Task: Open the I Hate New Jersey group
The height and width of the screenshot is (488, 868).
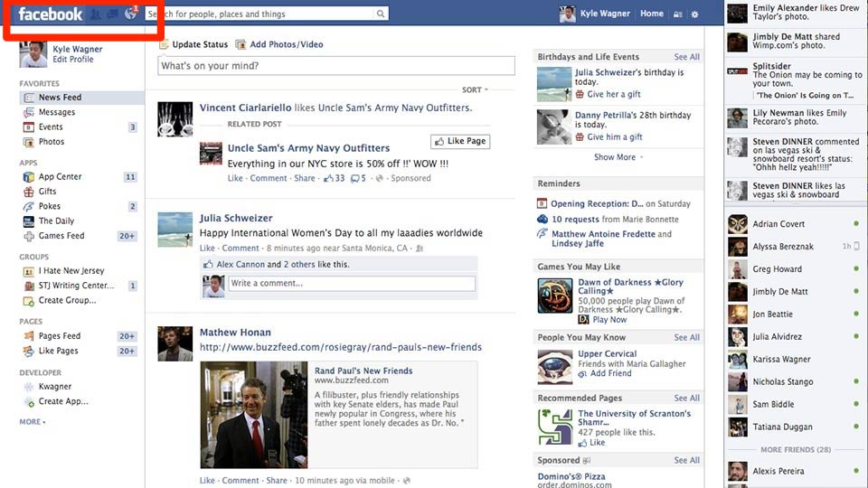Action: (x=71, y=270)
